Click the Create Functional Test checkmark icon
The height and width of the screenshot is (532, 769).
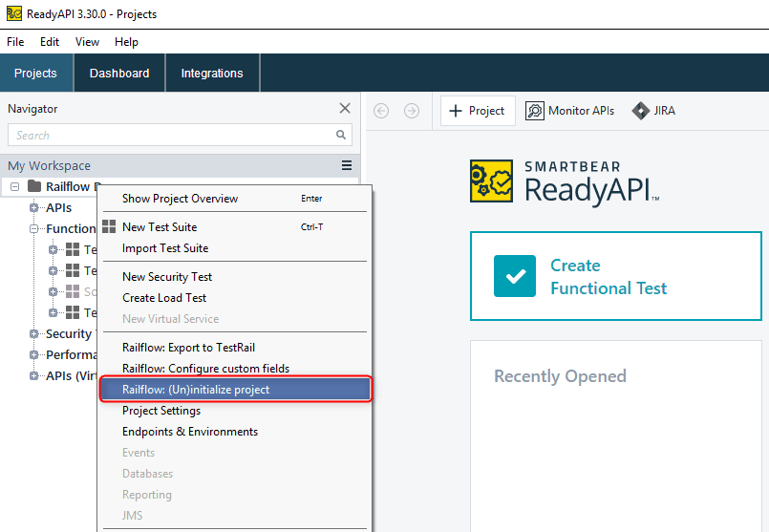[515, 276]
